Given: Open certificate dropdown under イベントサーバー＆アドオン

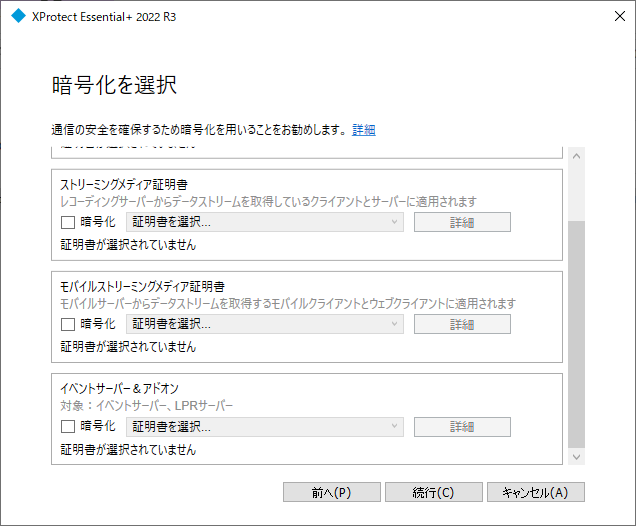Looking at the screenshot, I should pos(265,427).
